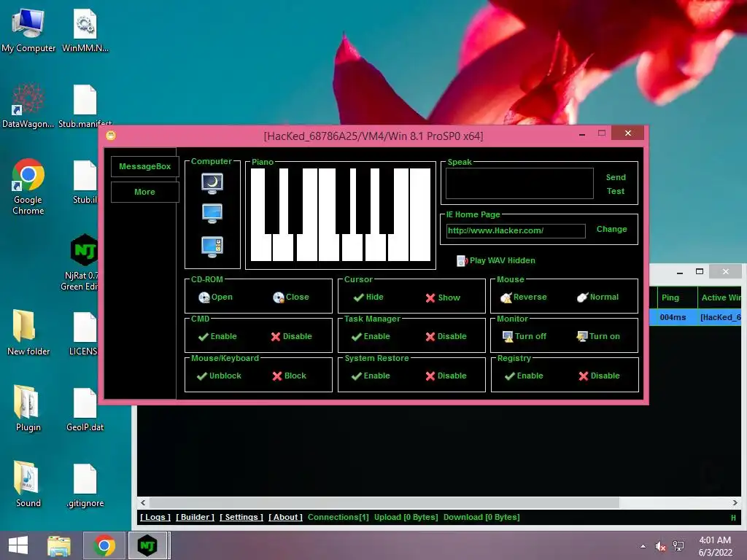Click the WinMM.N... file icon on the desktop
Image resolution: width=747 pixels, height=560 pixels.
point(85,31)
